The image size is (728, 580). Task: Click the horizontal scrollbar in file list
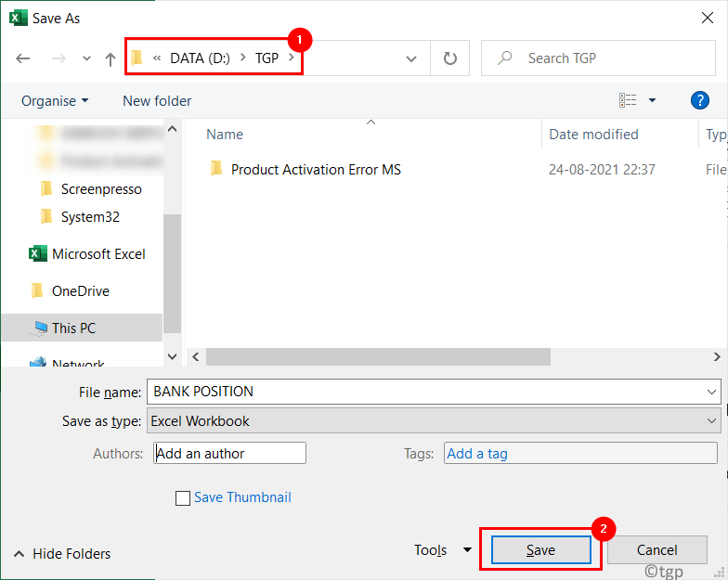[378, 356]
